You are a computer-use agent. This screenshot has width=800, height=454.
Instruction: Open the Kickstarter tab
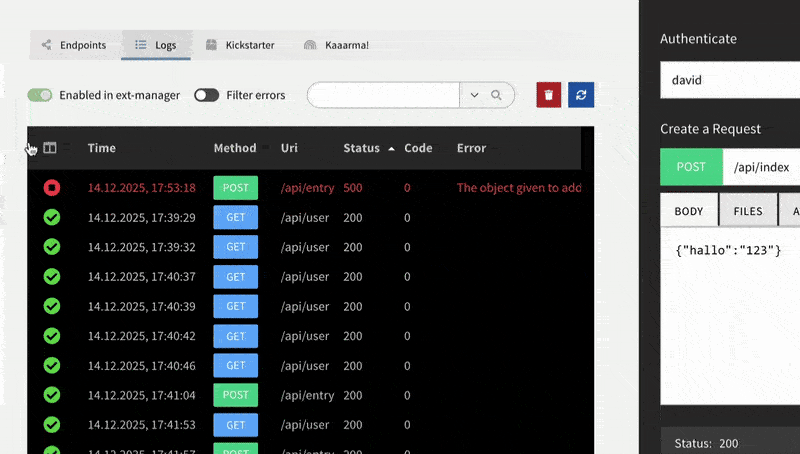(240, 45)
